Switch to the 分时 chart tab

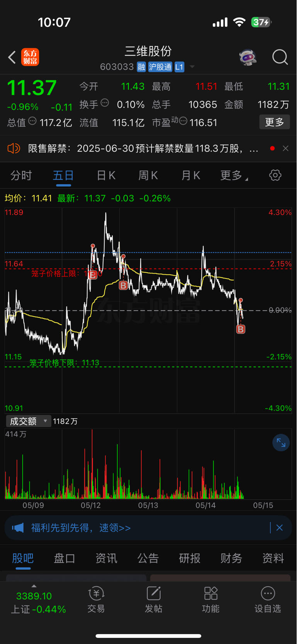(x=21, y=176)
